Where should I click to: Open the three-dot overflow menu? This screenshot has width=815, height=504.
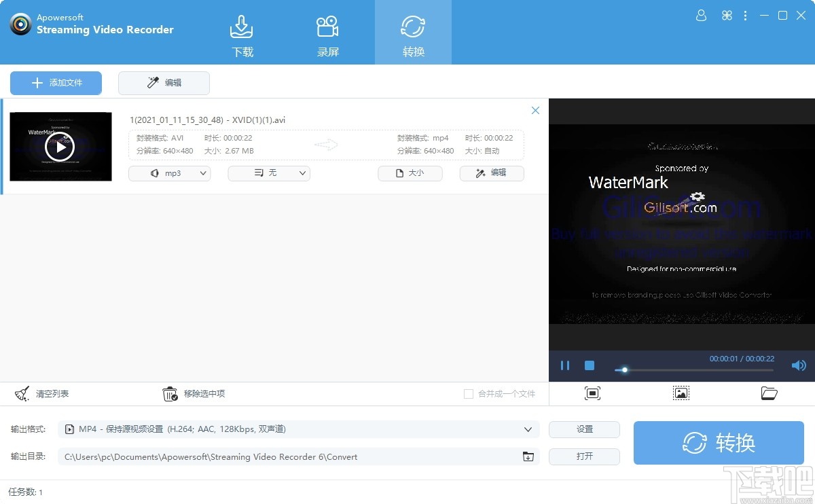(745, 15)
